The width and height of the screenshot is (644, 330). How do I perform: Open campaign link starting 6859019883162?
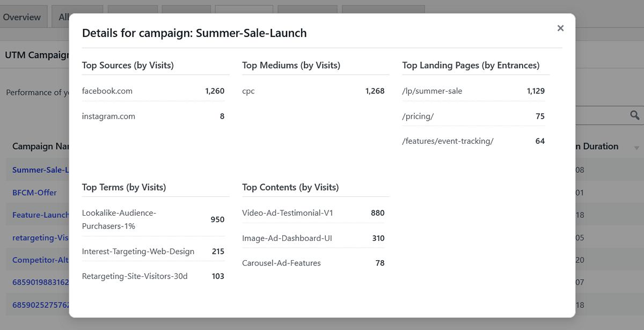click(41, 282)
